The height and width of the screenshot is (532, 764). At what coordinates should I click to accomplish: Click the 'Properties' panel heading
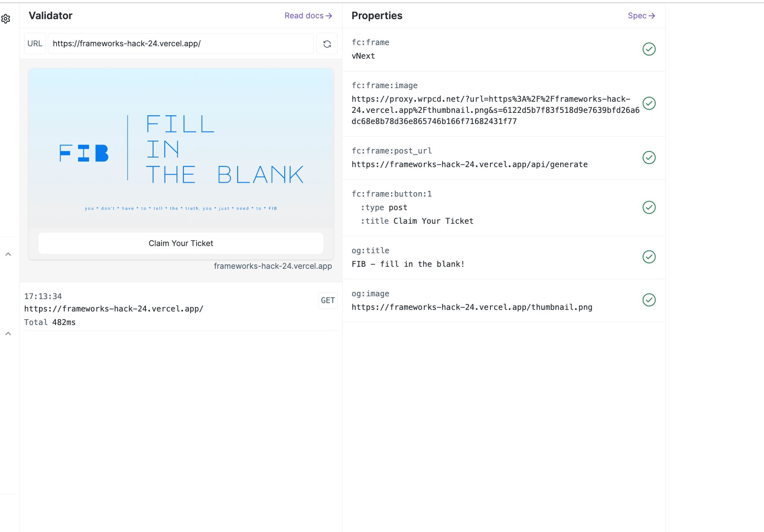[377, 16]
